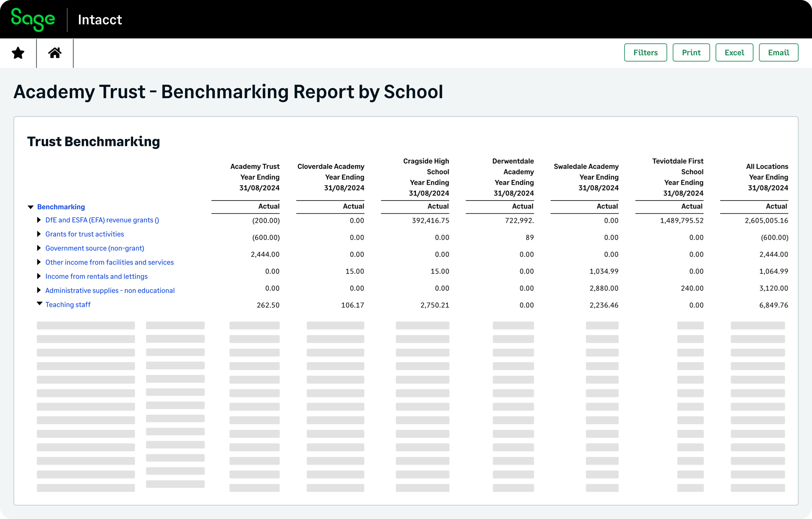Select the Academy Trust Actual column header
Viewport: 812px width, 519px height.
269,206
